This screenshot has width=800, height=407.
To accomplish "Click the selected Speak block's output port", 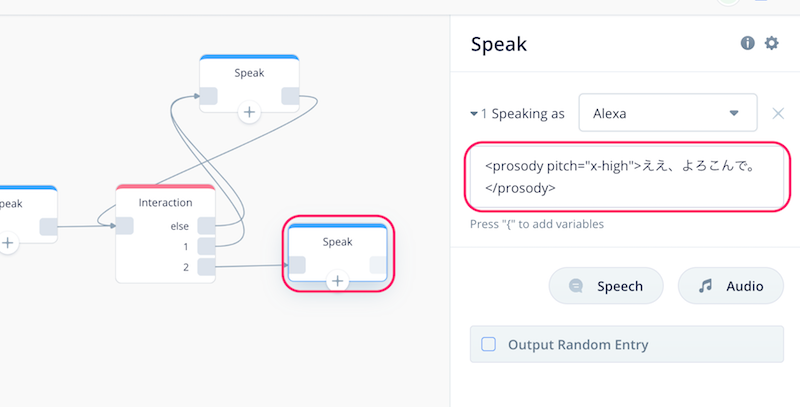I will click(x=378, y=265).
